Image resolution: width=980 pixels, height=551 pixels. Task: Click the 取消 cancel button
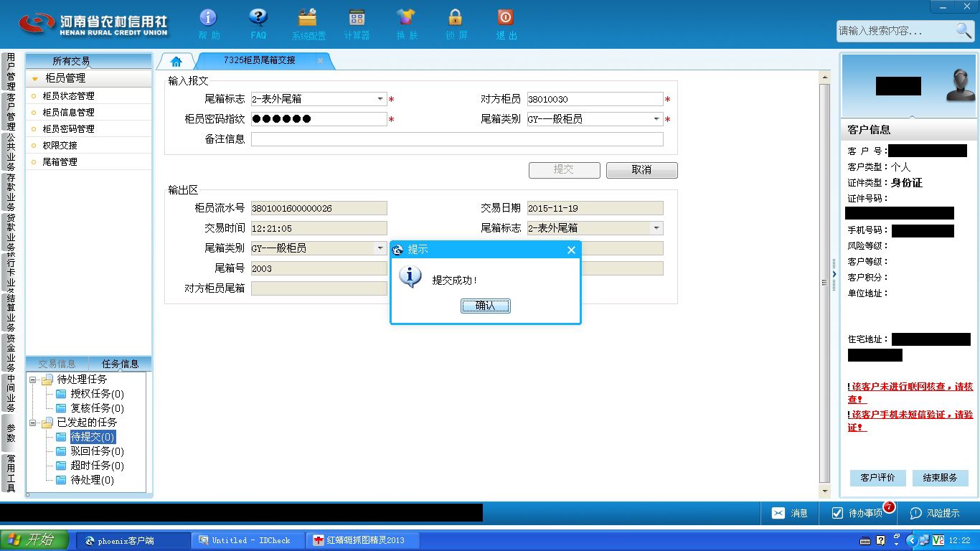(641, 170)
